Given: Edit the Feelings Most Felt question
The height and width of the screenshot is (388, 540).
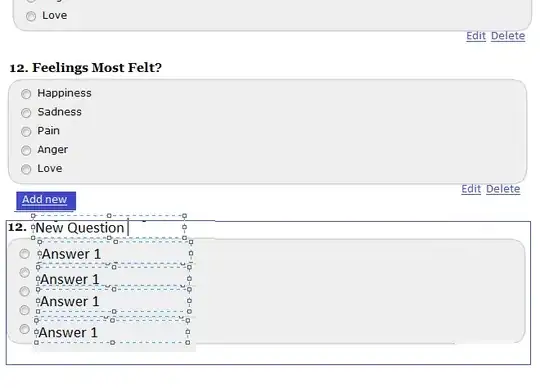Looking at the screenshot, I should click(471, 189).
